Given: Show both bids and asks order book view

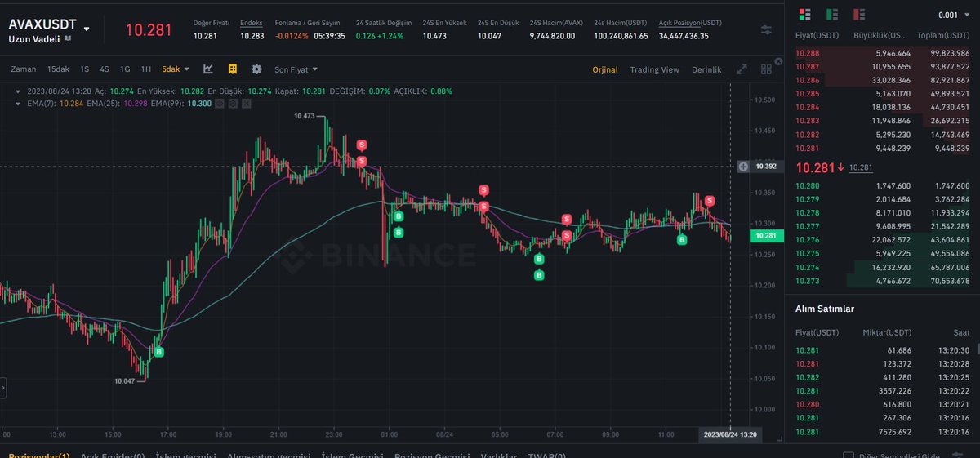Looking at the screenshot, I should [805, 15].
